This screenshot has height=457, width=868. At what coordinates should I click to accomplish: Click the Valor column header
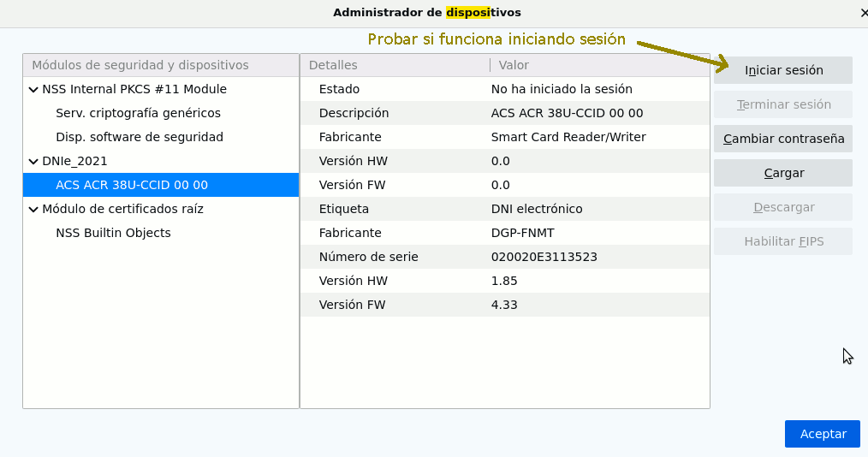pyautogui.click(x=600, y=65)
